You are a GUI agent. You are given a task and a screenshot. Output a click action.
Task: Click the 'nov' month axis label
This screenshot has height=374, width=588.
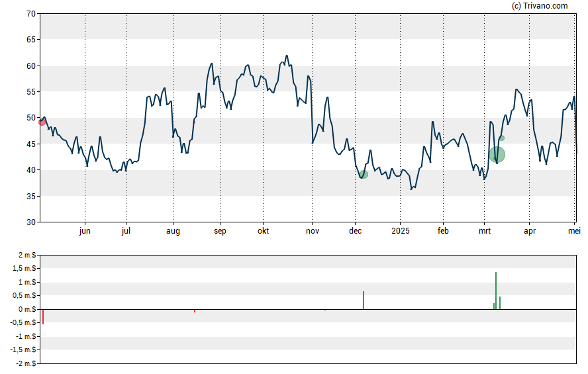313,231
